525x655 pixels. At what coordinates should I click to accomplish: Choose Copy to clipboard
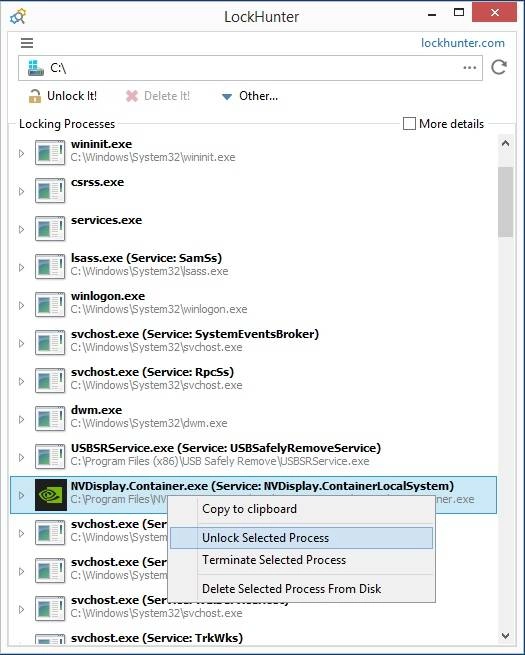click(301, 509)
